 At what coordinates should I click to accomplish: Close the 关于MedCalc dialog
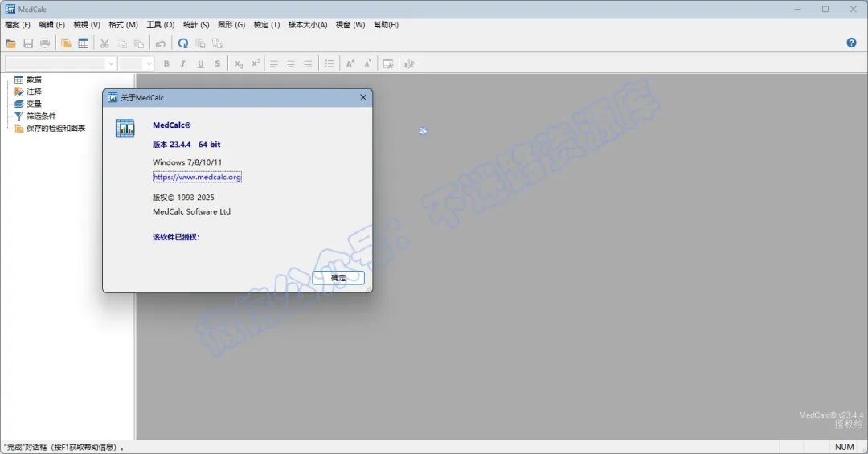click(363, 97)
